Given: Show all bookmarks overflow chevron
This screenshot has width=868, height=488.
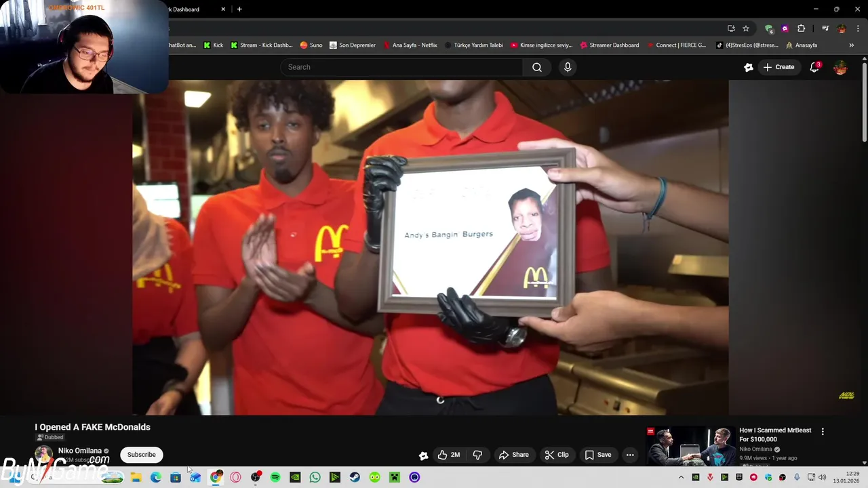Looking at the screenshot, I should (x=852, y=45).
